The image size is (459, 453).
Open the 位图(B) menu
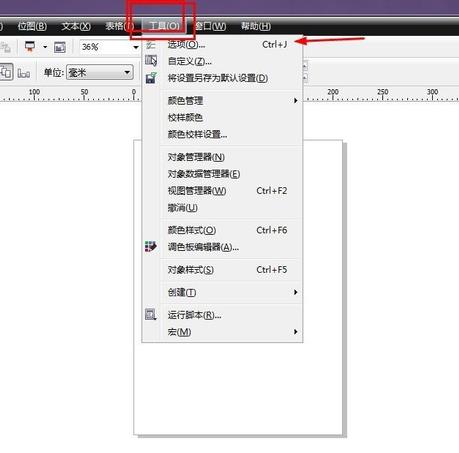tap(32, 26)
